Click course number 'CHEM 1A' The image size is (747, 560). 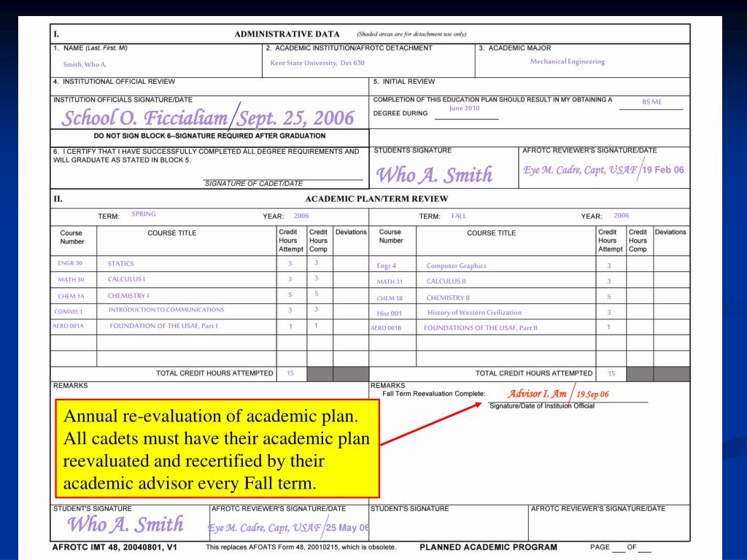pos(71,296)
